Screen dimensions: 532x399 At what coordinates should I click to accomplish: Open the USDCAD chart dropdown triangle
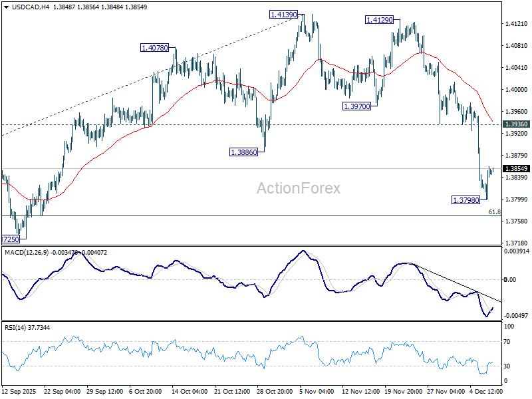(7, 7)
